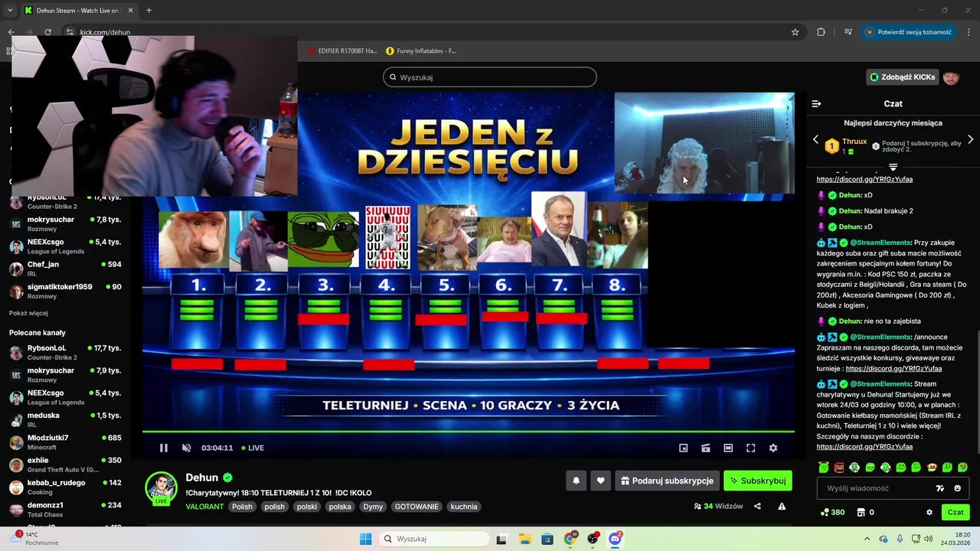Open video player settings gear
The height and width of the screenshot is (551, 980).
click(x=773, y=448)
